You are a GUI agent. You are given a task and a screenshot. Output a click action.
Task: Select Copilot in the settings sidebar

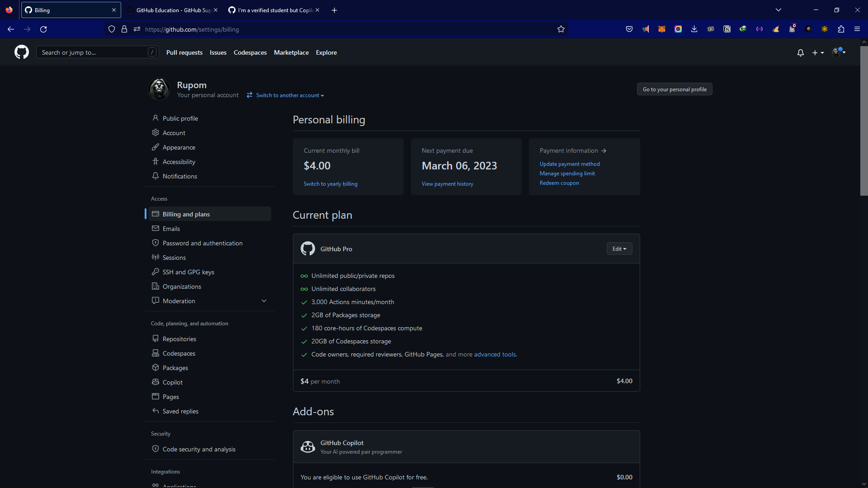172,382
